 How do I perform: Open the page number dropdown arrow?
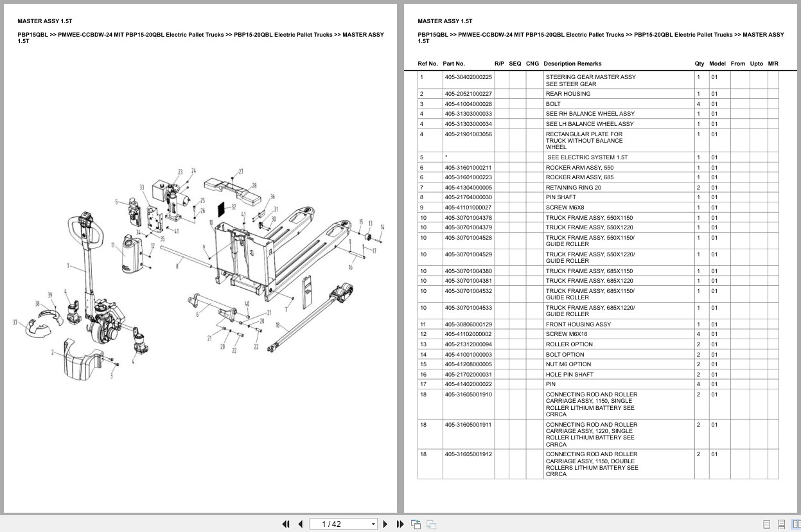coord(373,524)
